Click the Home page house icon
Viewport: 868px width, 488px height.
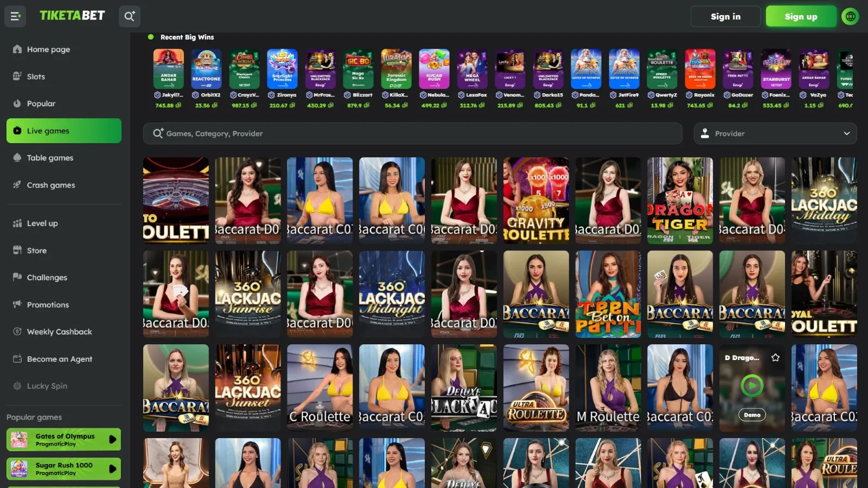pyautogui.click(x=17, y=49)
